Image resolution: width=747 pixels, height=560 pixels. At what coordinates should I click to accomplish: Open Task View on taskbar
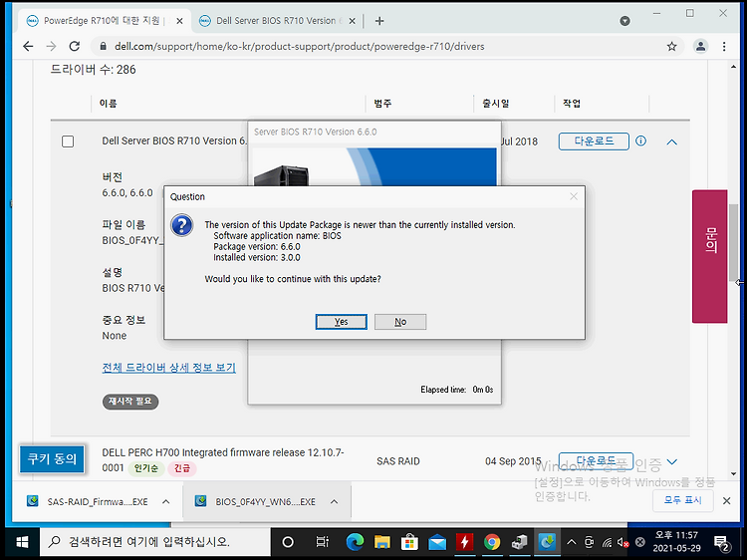[322, 542]
